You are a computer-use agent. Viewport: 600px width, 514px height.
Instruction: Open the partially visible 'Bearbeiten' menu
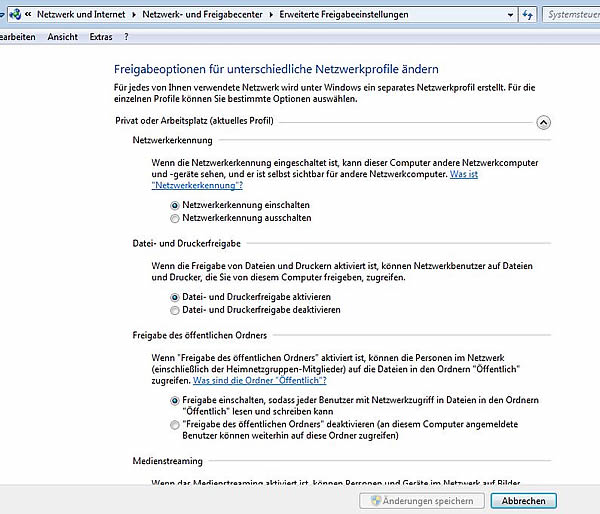[18, 37]
